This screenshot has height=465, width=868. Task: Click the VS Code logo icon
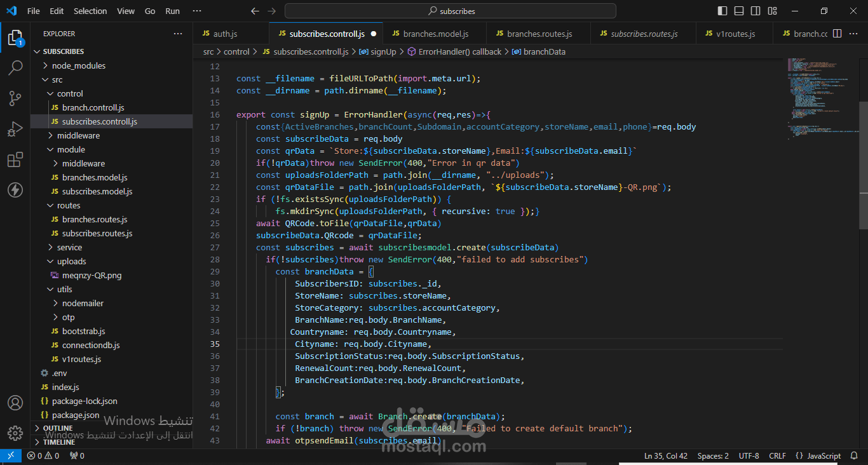[11, 11]
